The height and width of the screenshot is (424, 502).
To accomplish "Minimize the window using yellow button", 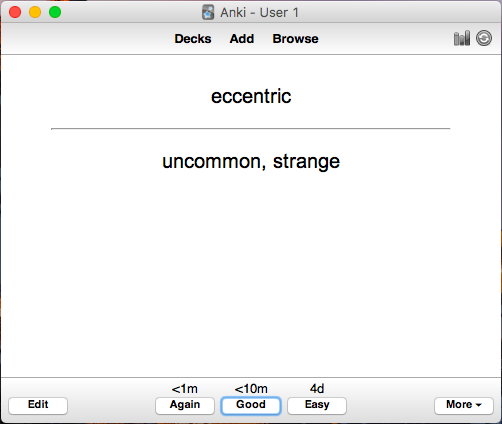I will click(x=35, y=12).
